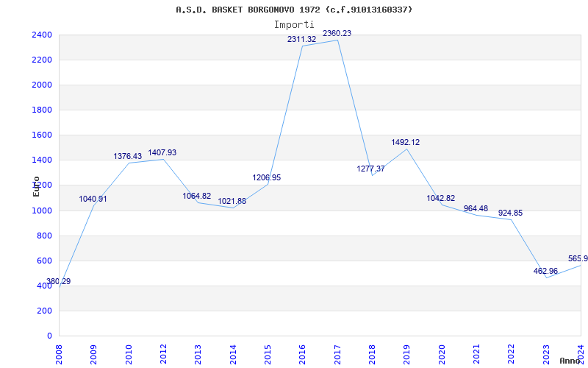The image size is (588, 368).
Task: Click the 2023 x-axis year label
Action: click(x=546, y=354)
